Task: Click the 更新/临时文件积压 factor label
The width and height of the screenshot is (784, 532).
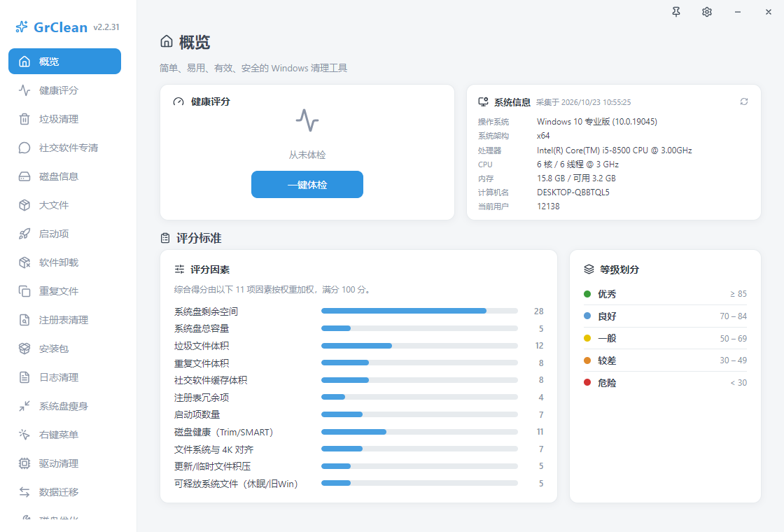Action: tap(213, 466)
